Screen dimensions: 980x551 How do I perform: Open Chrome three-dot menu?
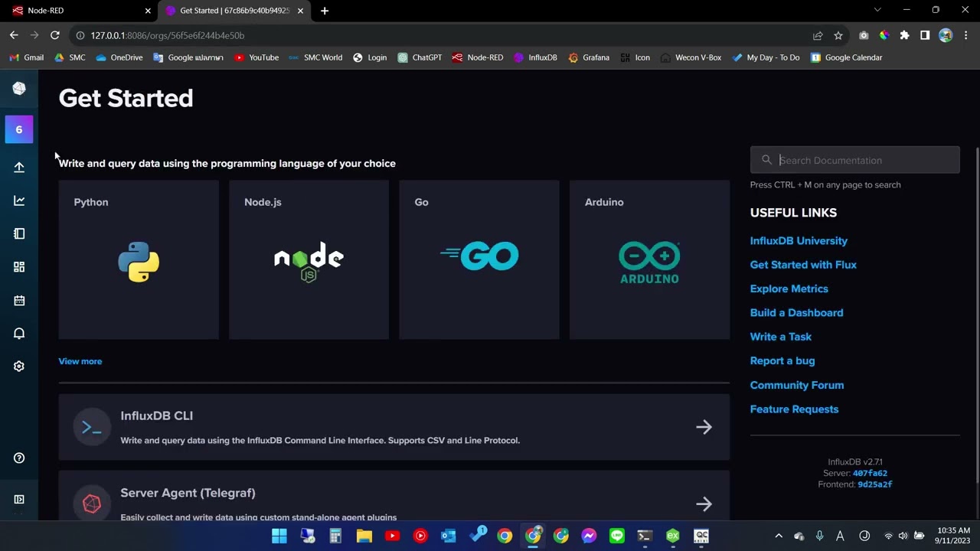pos(966,35)
